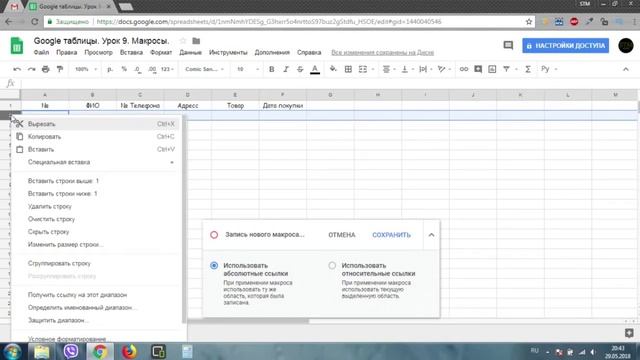This screenshot has height=360, width=640.
Task: Click the Insert chart icon
Action: click(x=492, y=69)
